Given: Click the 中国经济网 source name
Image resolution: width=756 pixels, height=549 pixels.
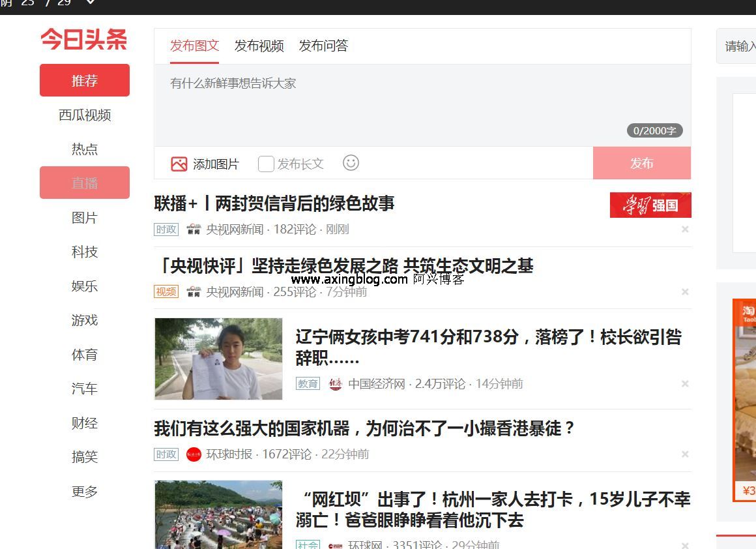Looking at the screenshot, I should click(377, 384).
